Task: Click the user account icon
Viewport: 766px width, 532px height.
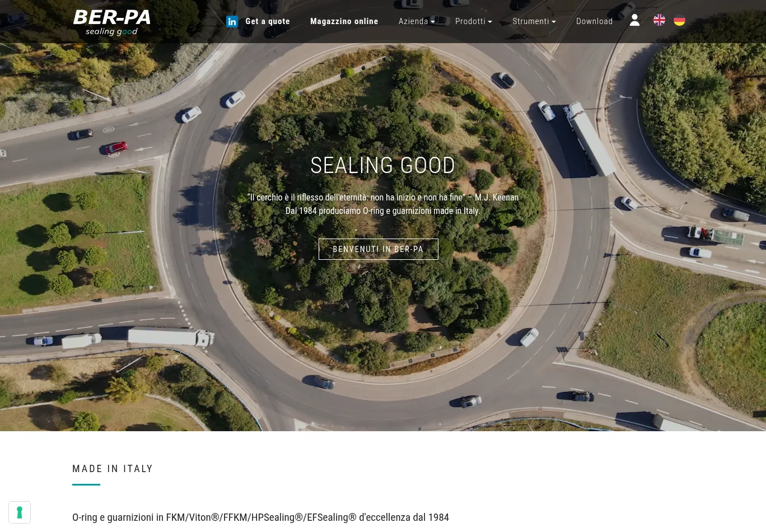Action: click(634, 21)
